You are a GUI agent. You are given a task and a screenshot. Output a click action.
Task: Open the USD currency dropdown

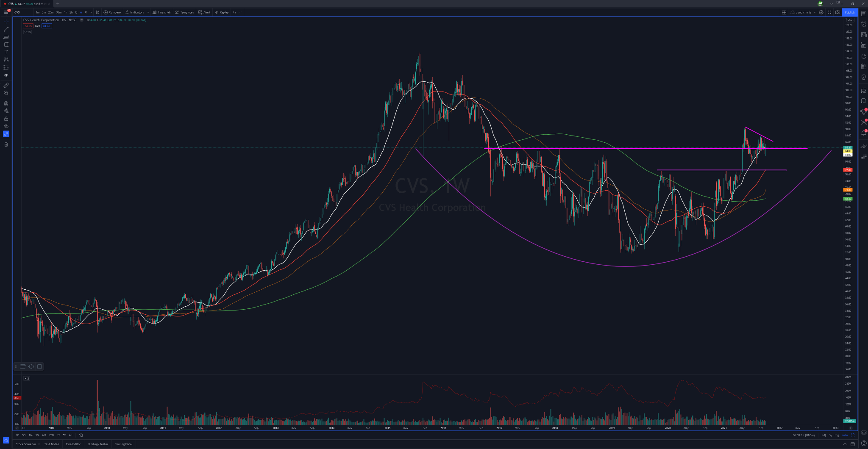coord(850,19)
